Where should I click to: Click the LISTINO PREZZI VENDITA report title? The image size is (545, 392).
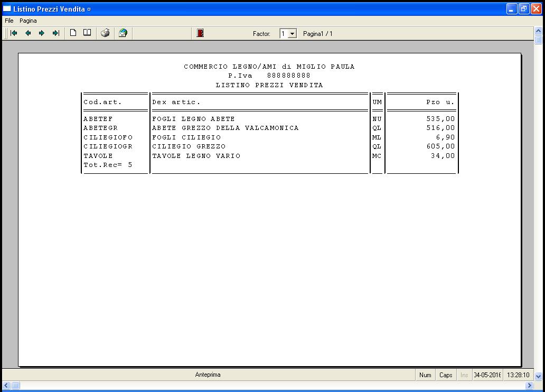coord(269,85)
